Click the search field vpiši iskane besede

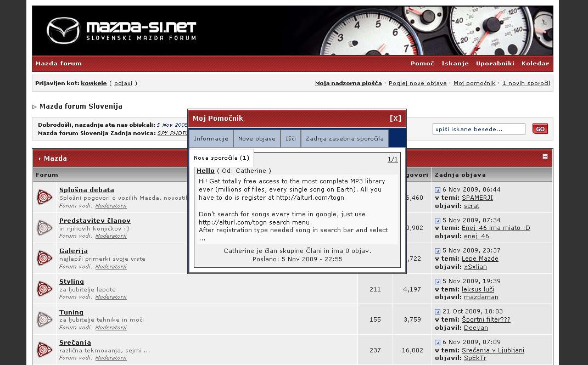[x=479, y=129]
